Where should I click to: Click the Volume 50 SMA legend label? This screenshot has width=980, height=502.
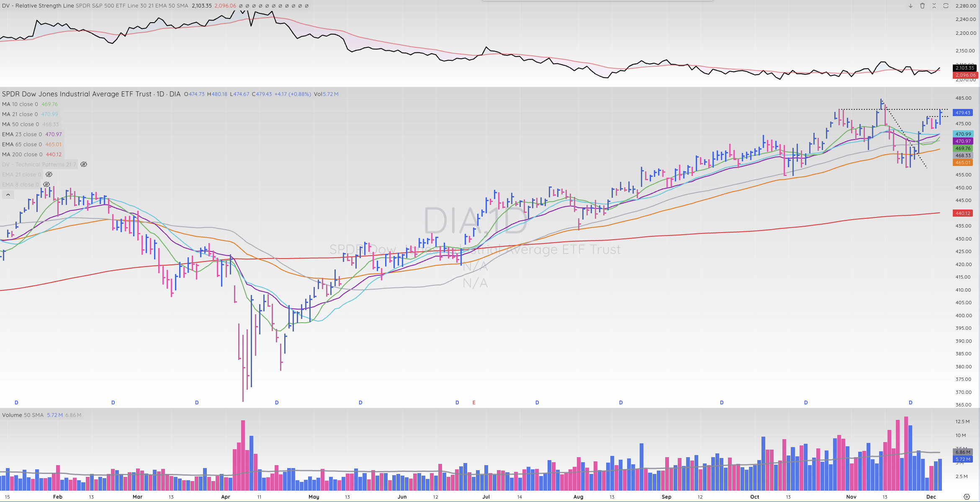tap(23, 415)
